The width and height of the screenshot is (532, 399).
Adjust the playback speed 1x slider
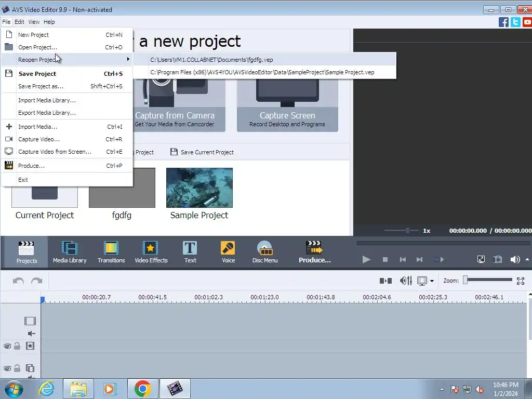coord(402,231)
